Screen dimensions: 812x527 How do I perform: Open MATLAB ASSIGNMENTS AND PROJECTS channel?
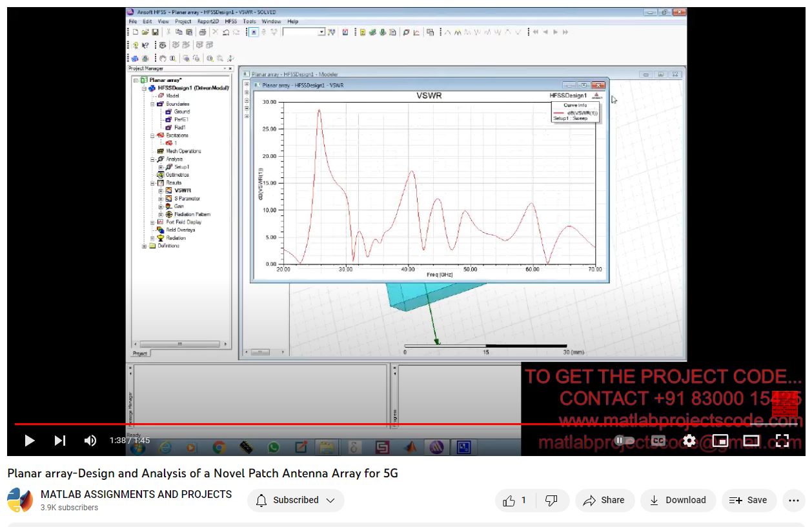[x=136, y=494]
